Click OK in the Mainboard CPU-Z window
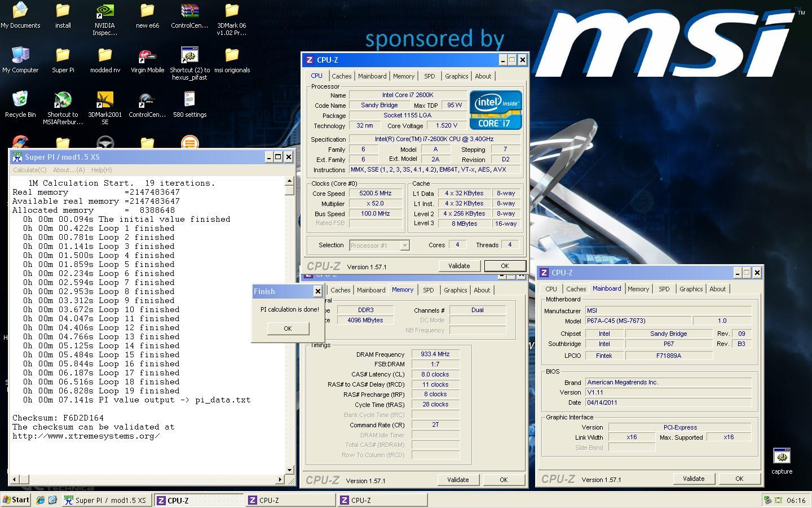The height and width of the screenshot is (508, 812). coord(739,479)
